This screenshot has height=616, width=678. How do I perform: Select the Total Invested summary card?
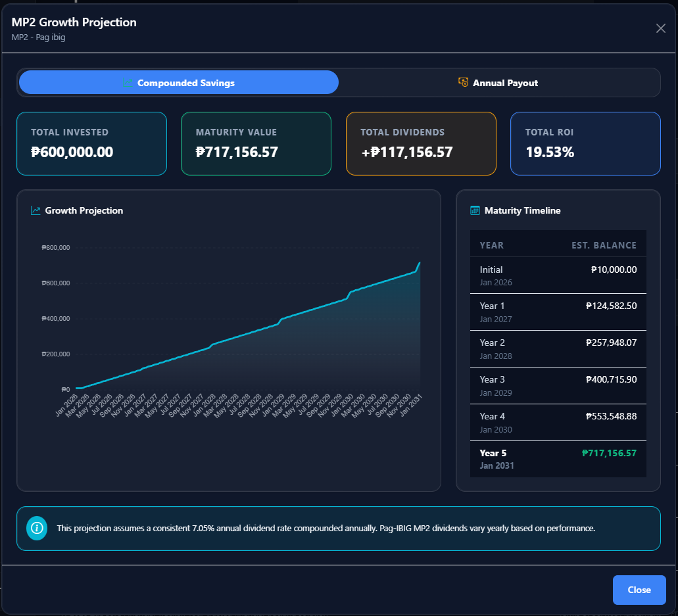[91, 143]
